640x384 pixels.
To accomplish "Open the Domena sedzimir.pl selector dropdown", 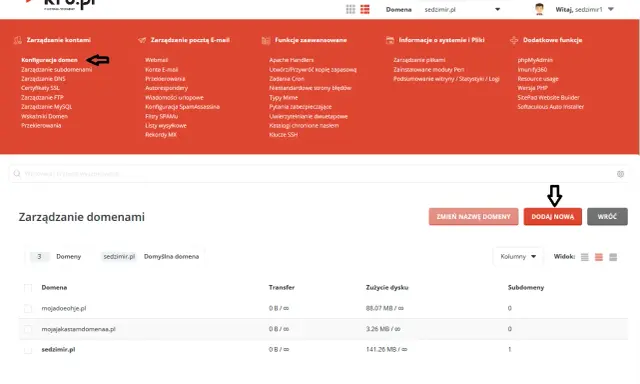I will coord(462,9).
